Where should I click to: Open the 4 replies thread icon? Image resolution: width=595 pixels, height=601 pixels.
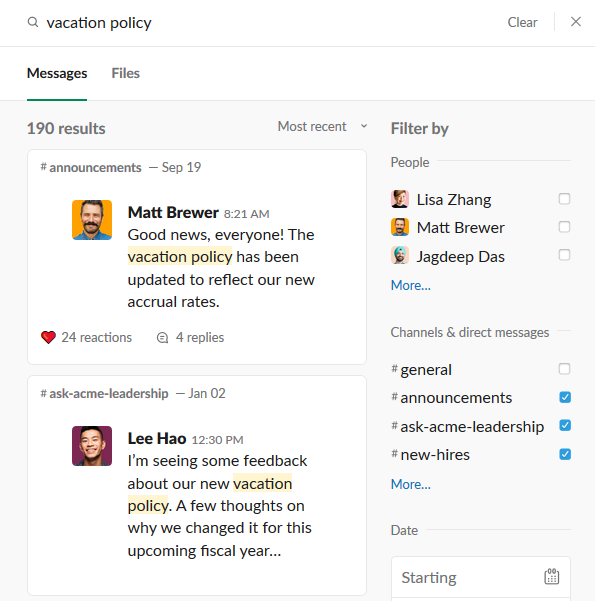[163, 338]
